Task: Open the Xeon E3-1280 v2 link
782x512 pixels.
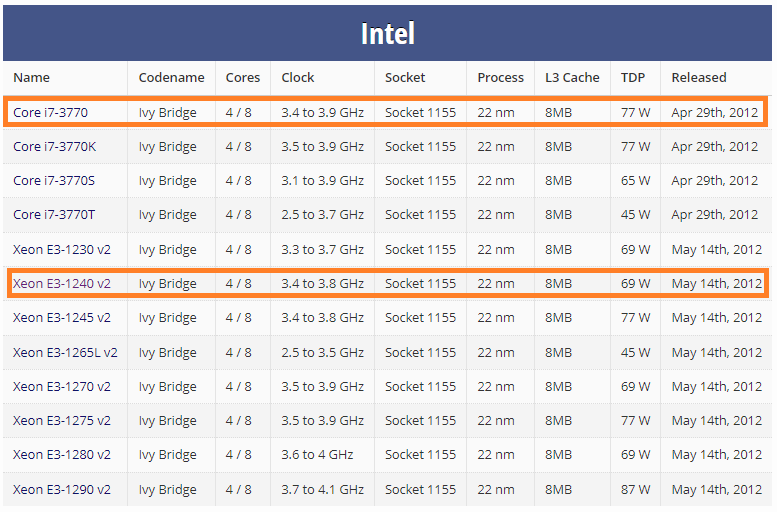Action: [62, 455]
